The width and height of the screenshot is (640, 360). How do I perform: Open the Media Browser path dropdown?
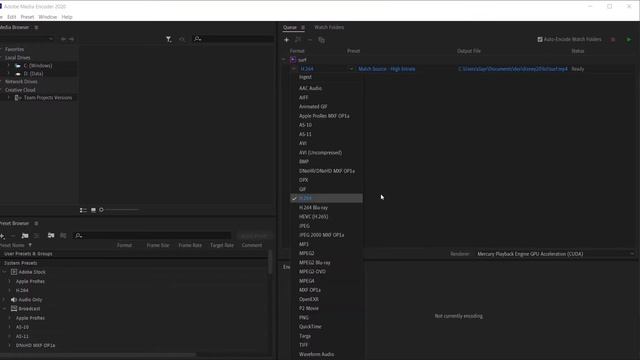click(27, 39)
